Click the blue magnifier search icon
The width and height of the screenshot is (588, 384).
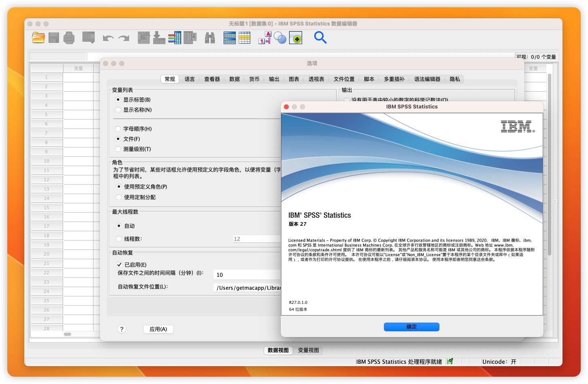pyautogui.click(x=320, y=38)
